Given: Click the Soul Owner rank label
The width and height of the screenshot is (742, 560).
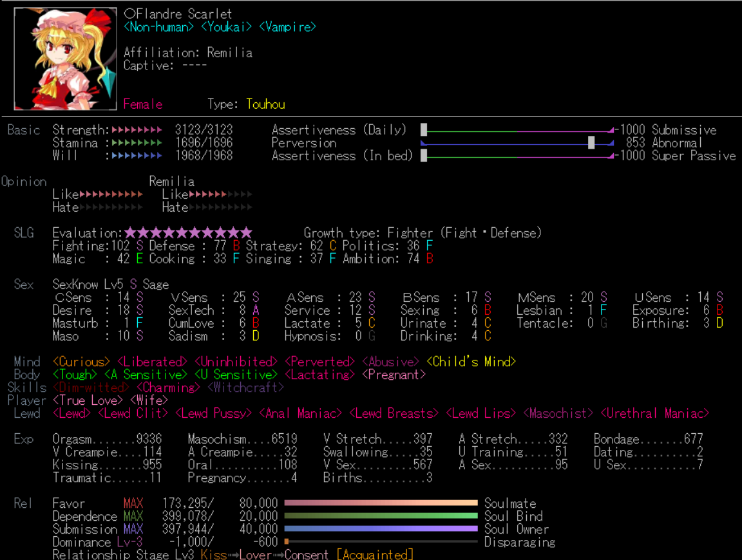Looking at the screenshot, I should tap(517, 529).
